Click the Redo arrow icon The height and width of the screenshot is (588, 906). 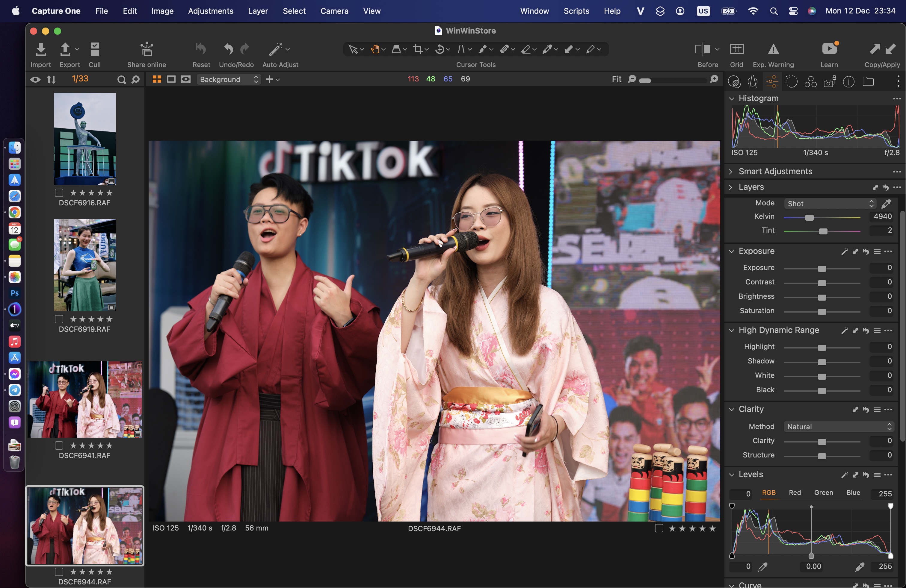click(245, 49)
